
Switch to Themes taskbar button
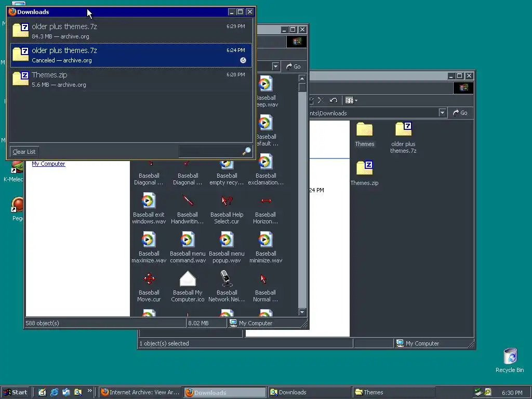click(393, 392)
